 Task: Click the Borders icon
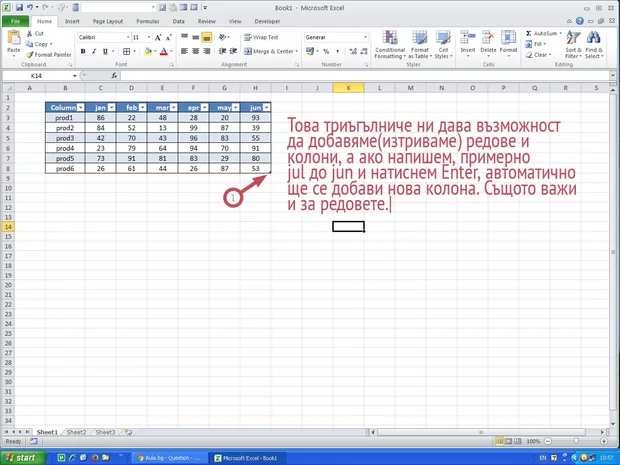(127, 51)
